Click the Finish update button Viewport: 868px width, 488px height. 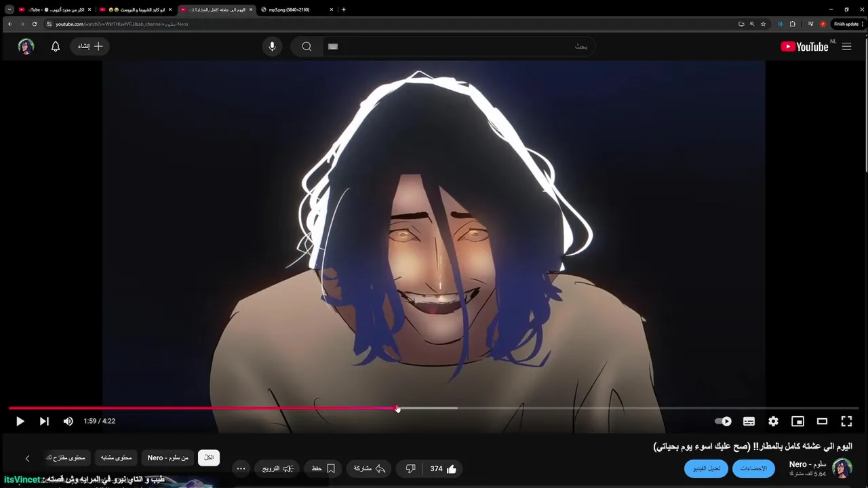click(848, 24)
